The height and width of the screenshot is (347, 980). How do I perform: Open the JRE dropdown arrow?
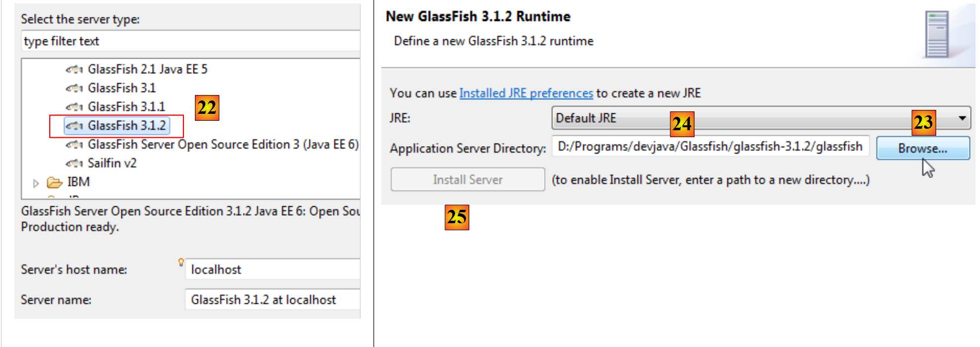click(962, 118)
